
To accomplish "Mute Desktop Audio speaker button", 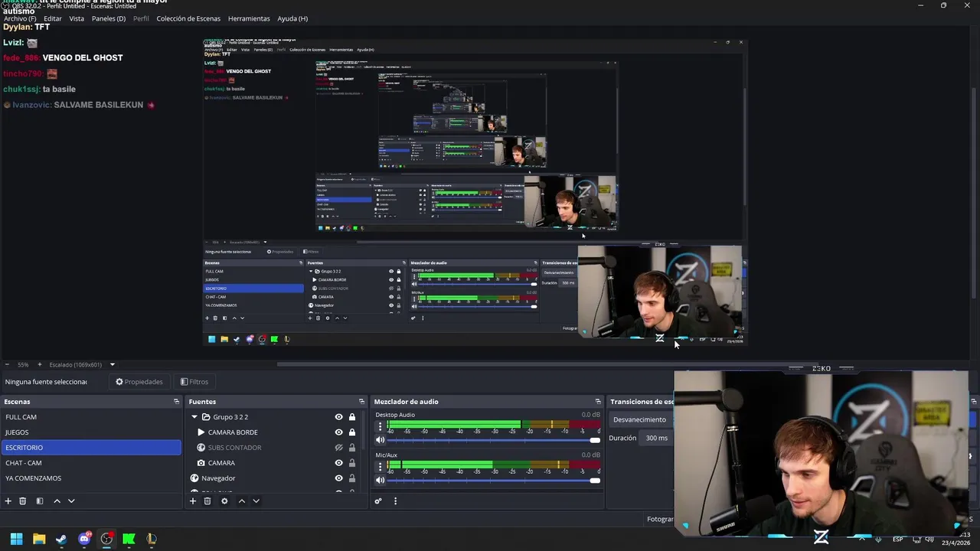I will coord(380,440).
